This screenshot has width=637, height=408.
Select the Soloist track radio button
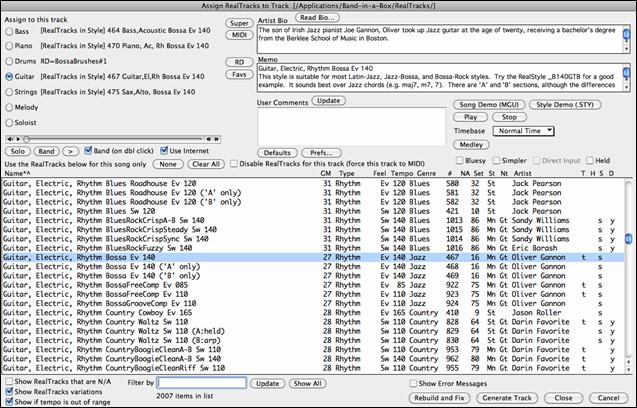(9, 123)
